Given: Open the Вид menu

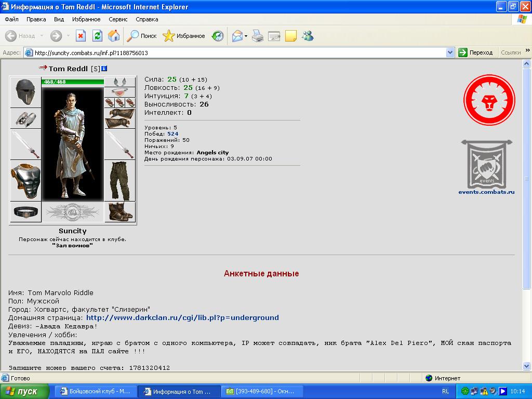Looking at the screenshot, I should pos(59,19).
